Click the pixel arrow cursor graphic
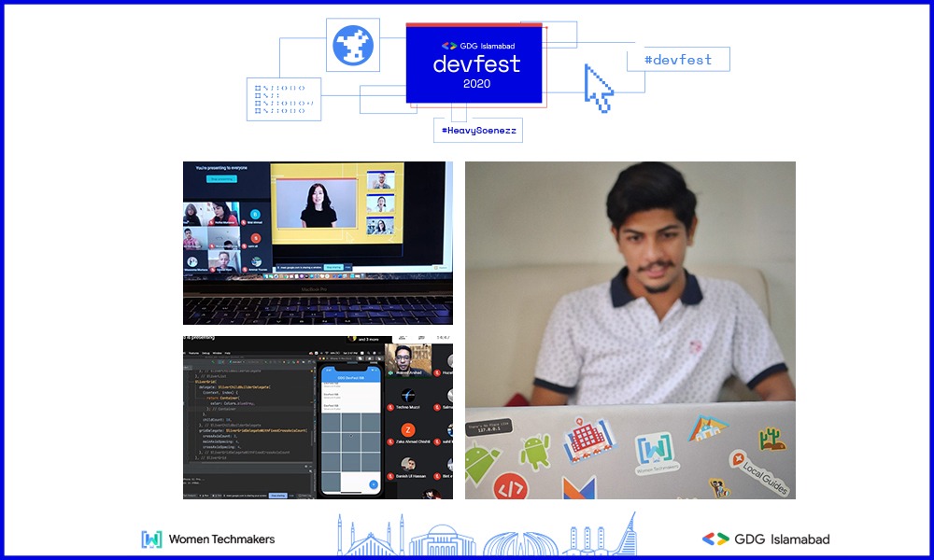The height and width of the screenshot is (560, 934). point(598,89)
